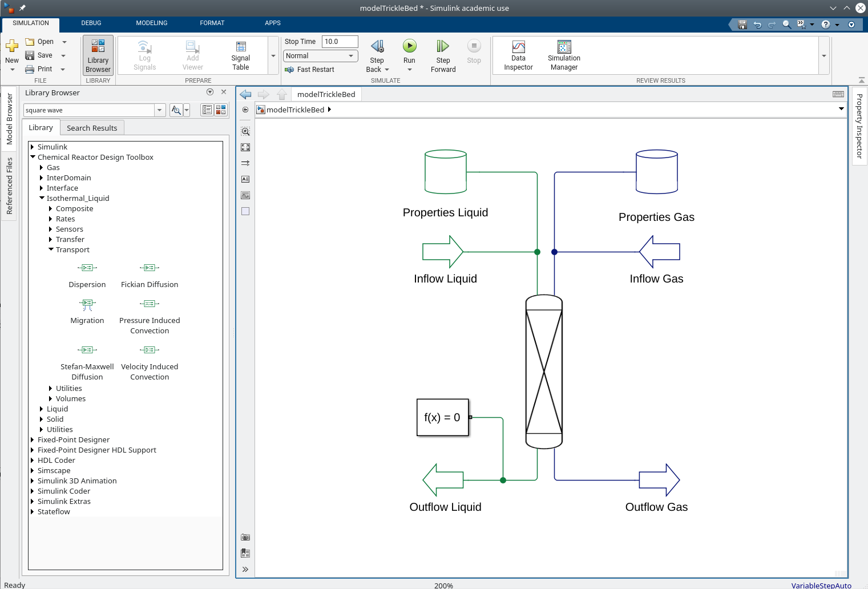This screenshot has height=589, width=868.
Task: Switch to the MODELING ribbon tab
Action: point(152,23)
